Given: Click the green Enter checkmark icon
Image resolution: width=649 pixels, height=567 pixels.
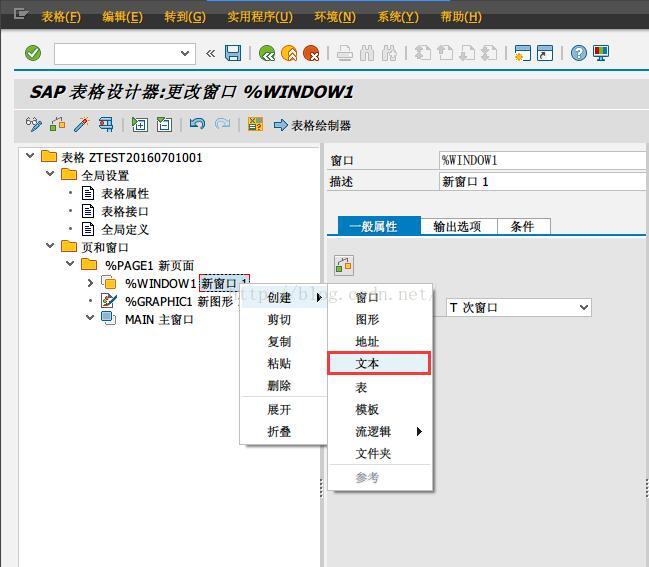Looking at the screenshot, I should coord(33,53).
